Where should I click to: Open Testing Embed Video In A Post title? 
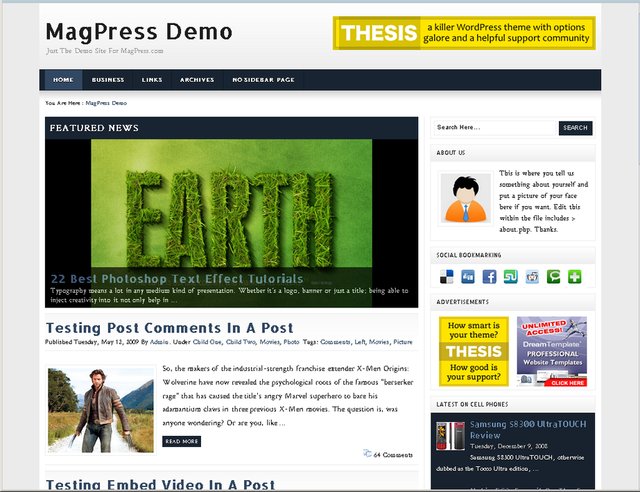[160, 485]
